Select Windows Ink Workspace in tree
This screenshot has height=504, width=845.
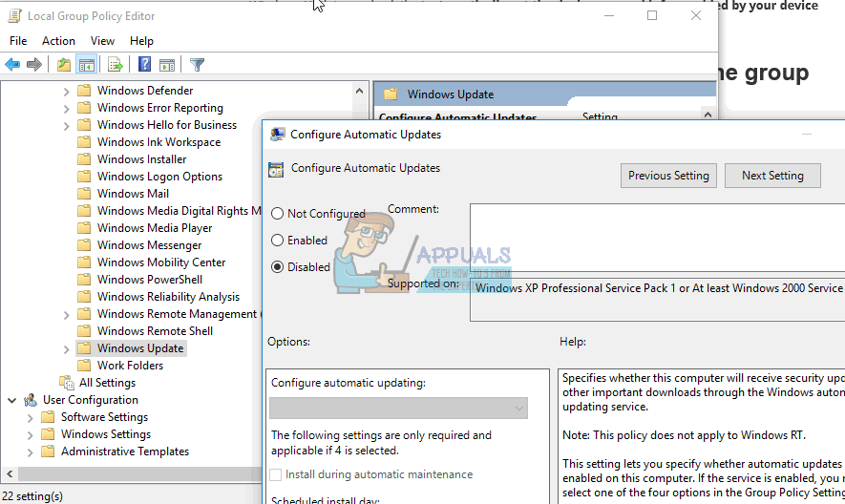coord(159,142)
